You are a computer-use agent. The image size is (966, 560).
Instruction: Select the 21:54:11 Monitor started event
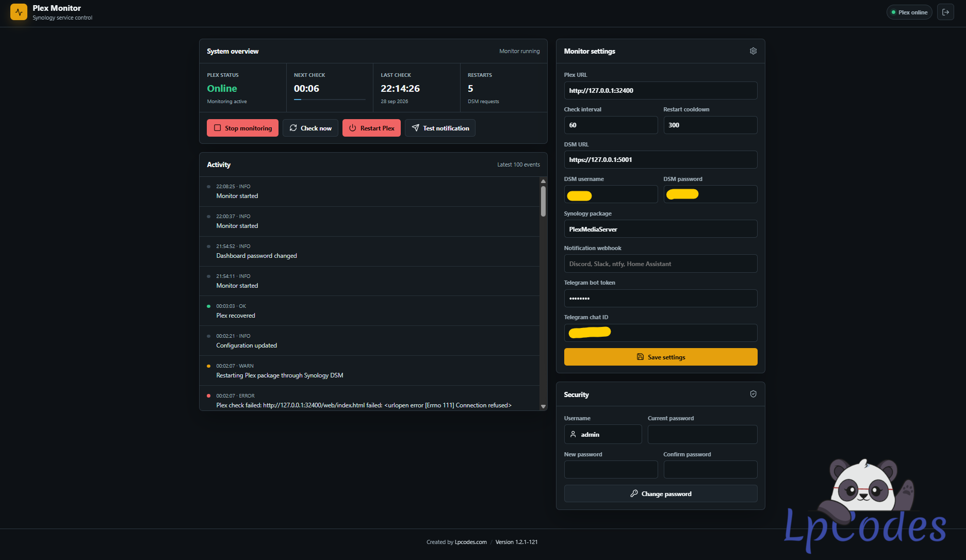tap(369, 281)
